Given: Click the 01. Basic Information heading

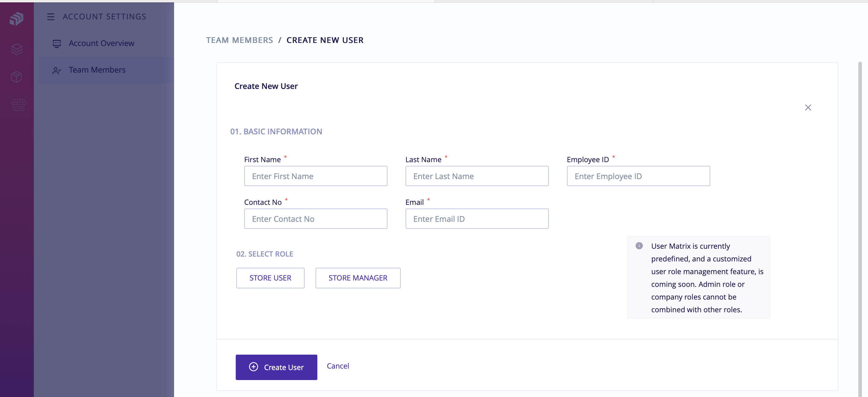Looking at the screenshot, I should [x=276, y=132].
